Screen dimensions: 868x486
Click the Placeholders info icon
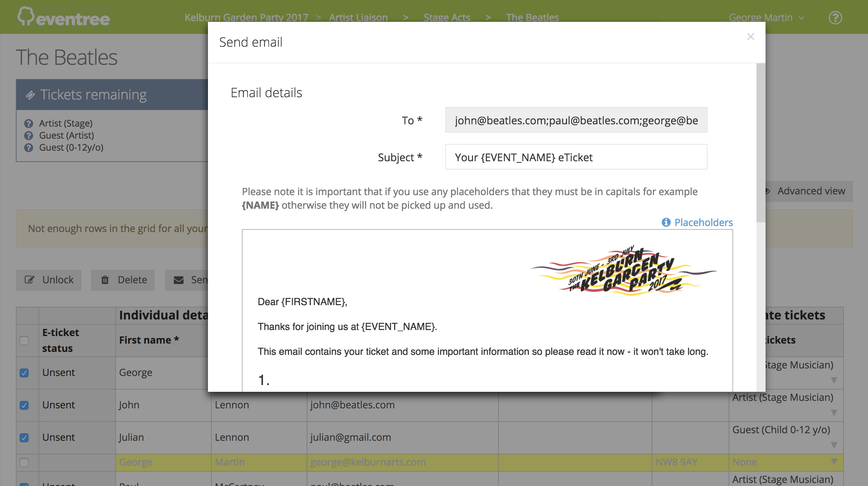666,222
